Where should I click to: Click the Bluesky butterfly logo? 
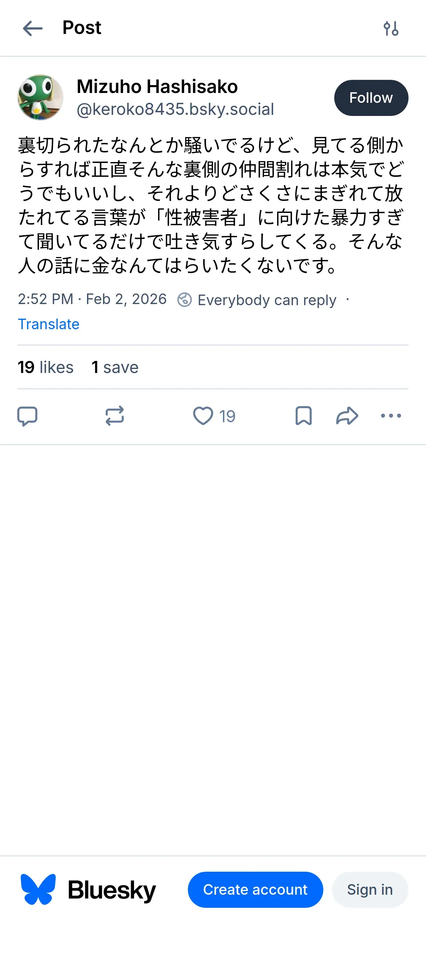(x=38, y=889)
